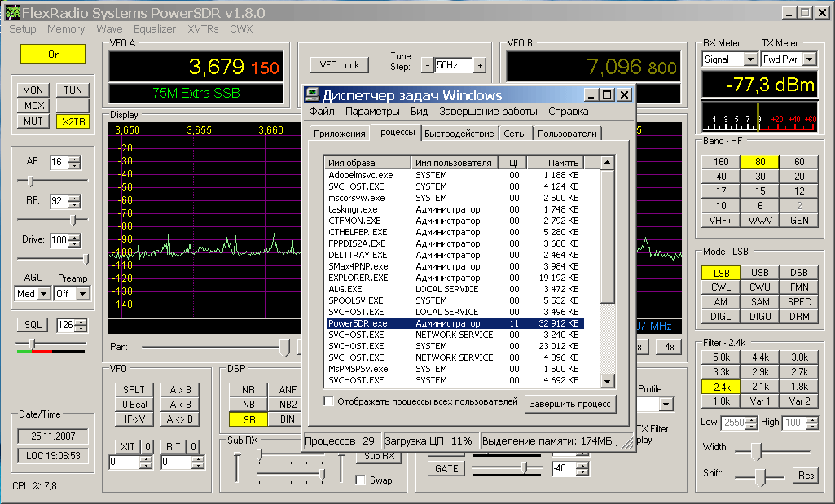Click the Завершить процесс button

[x=570, y=403]
